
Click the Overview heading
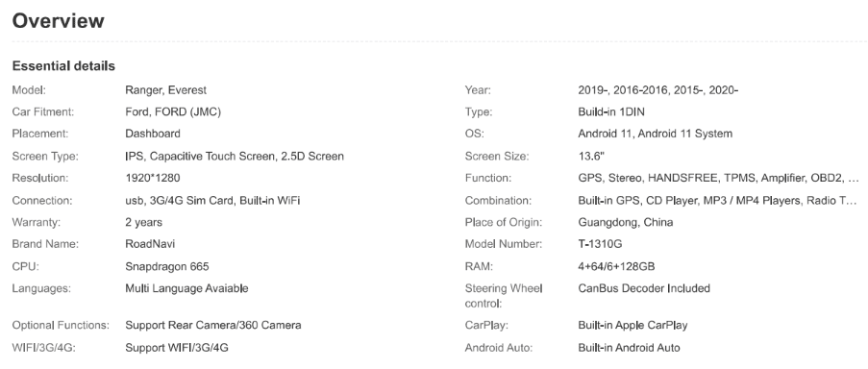(x=58, y=20)
